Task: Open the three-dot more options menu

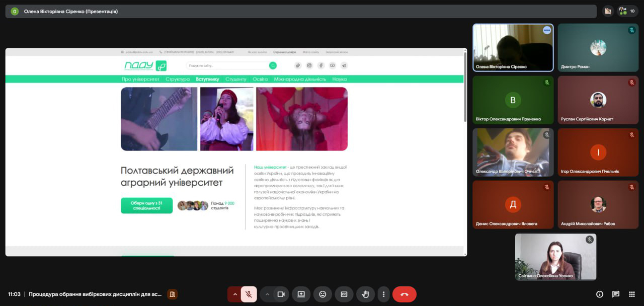Action: tap(384, 294)
